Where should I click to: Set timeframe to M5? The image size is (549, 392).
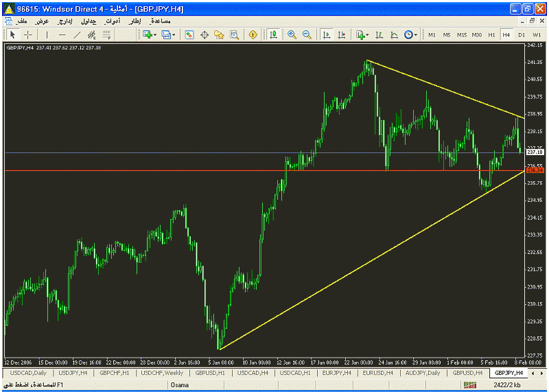point(447,35)
